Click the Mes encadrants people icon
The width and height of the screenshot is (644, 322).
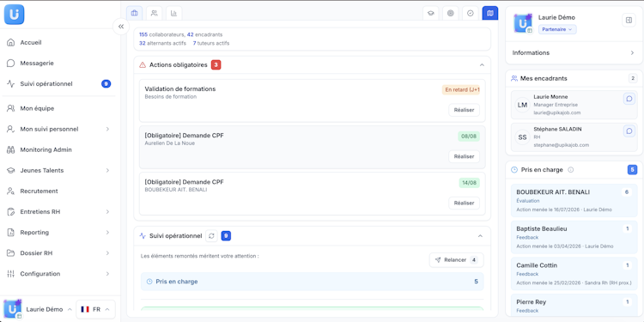[x=513, y=78]
